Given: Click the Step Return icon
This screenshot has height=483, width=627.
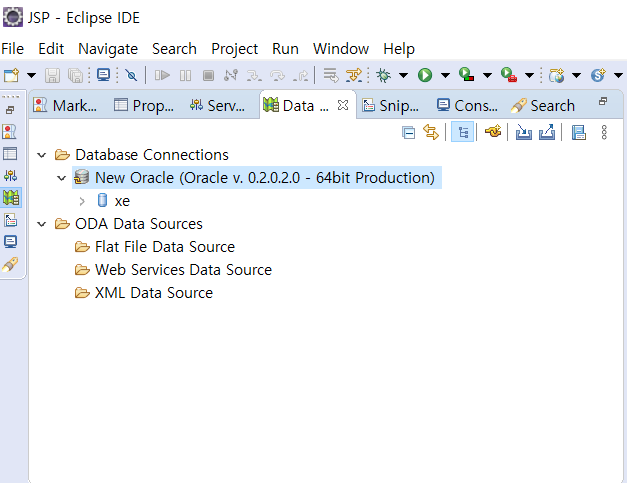Looking at the screenshot, I should pos(300,75).
